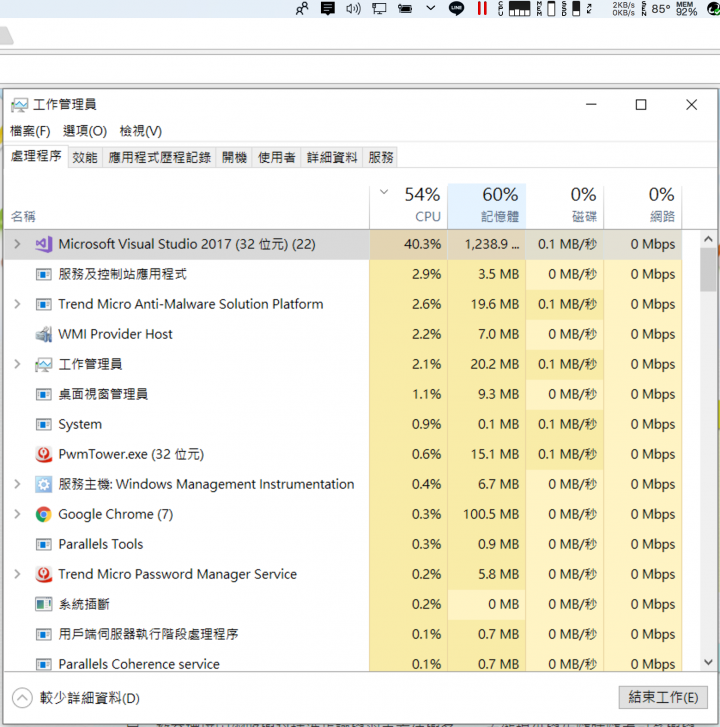Click the LINE icon in the menu bar
This screenshot has height=727, width=720.
pos(457,8)
